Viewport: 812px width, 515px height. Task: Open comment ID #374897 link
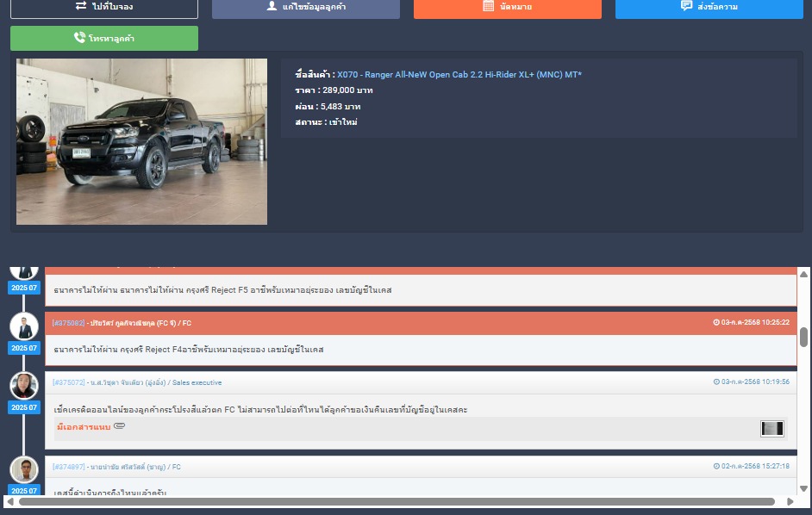point(68,467)
